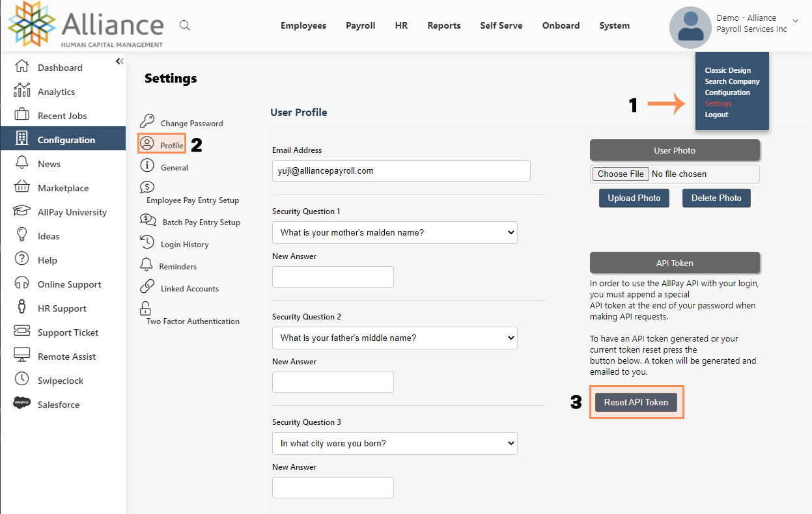Click the search magnifier icon

[x=185, y=25]
